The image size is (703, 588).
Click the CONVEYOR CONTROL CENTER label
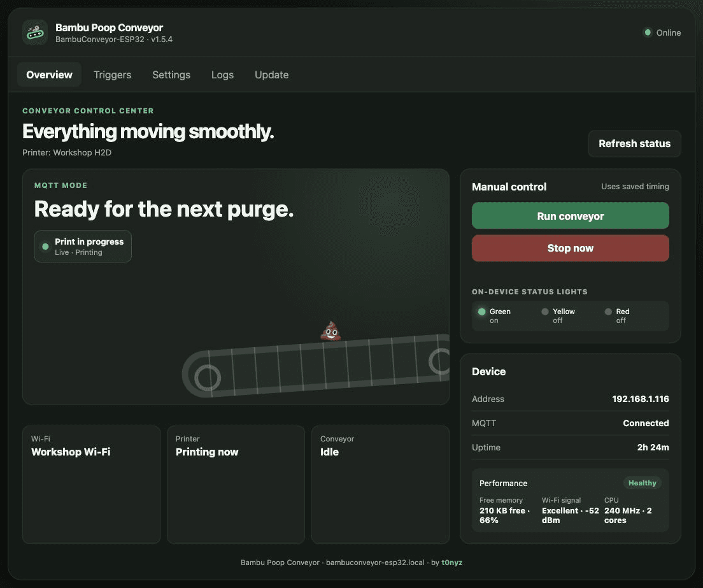(88, 111)
